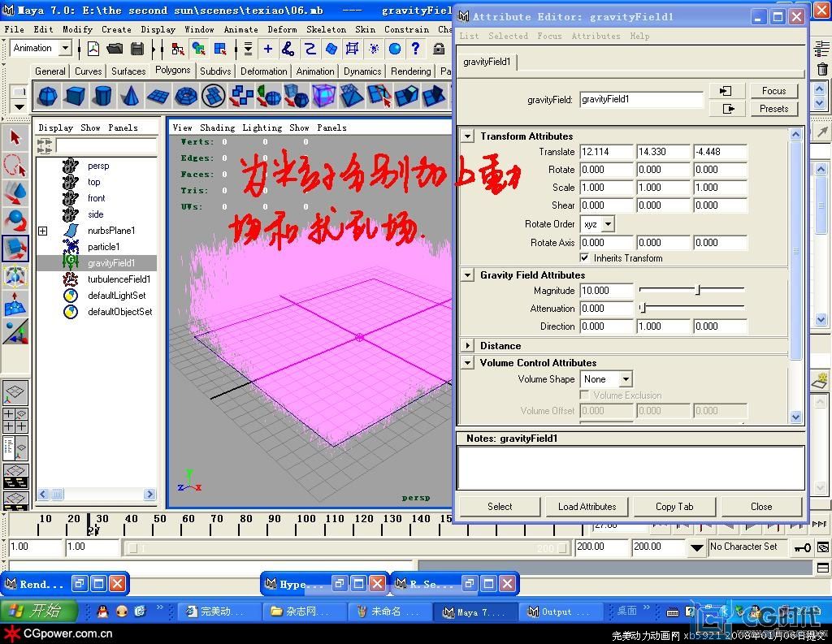
Task: Create a polygon plane from shelf
Action: [158, 97]
